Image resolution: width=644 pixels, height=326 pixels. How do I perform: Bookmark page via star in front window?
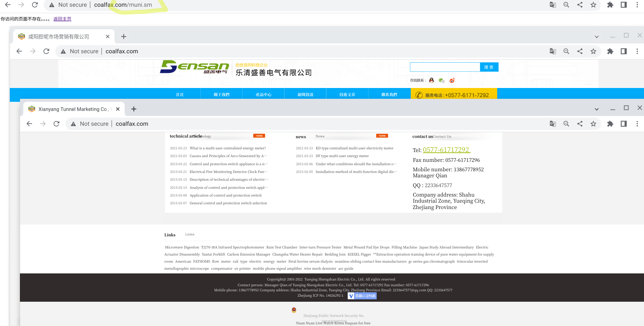point(593,124)
